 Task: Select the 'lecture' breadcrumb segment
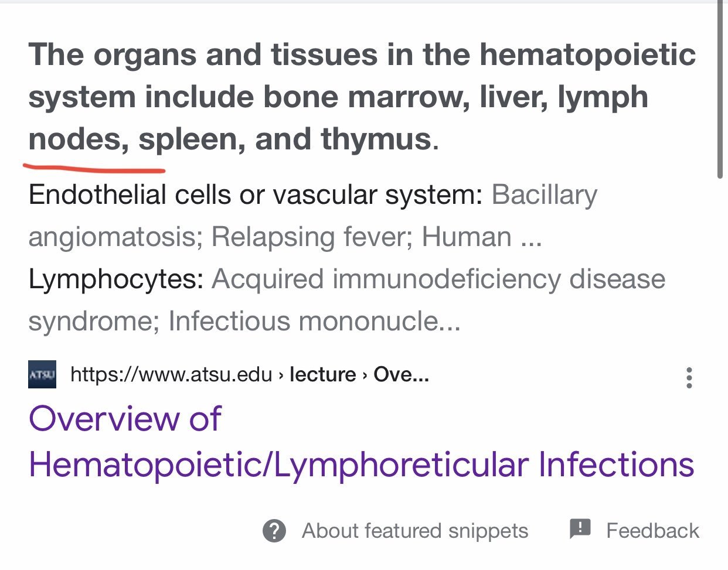click(323, 374)
